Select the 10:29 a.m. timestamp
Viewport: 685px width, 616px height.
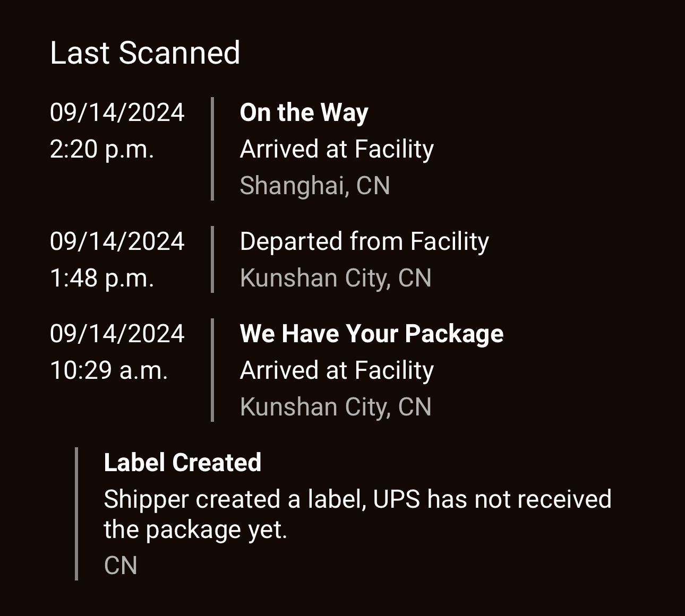pyautogui.click(x=109, y=370)
